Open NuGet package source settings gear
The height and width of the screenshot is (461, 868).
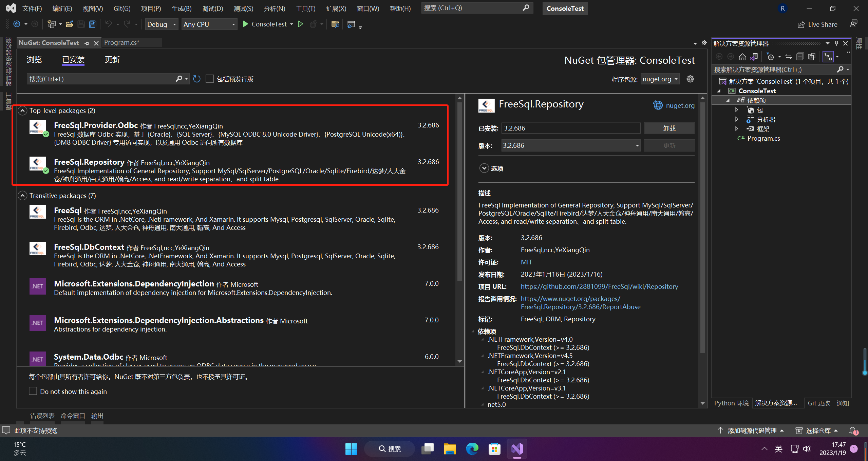coord(690,79)
